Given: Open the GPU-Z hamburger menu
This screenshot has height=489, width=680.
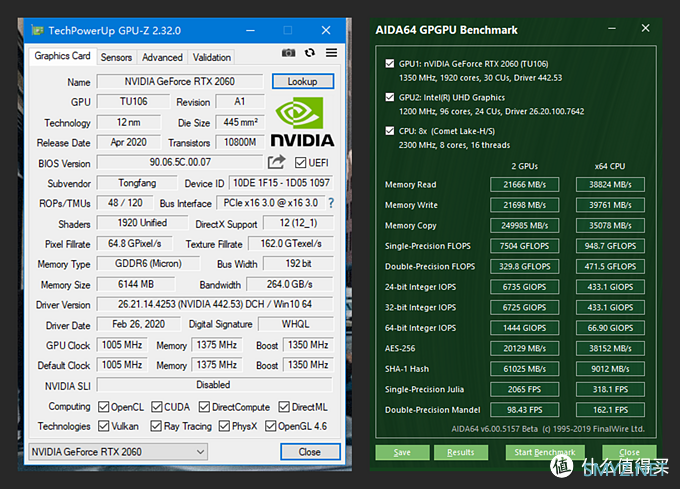Looking at the screenshot, I should coord(331,53).
